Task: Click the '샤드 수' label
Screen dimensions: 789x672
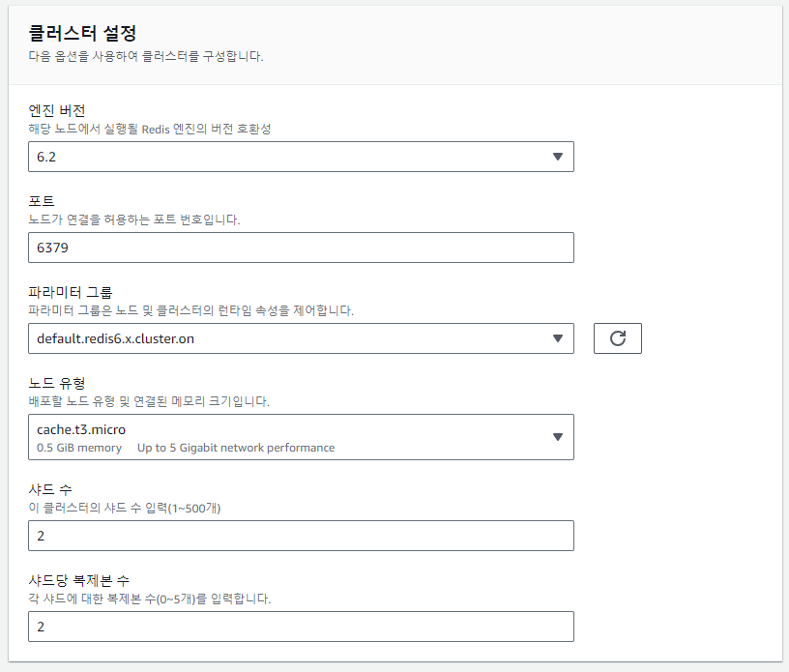Action: [x=50, y=489]
